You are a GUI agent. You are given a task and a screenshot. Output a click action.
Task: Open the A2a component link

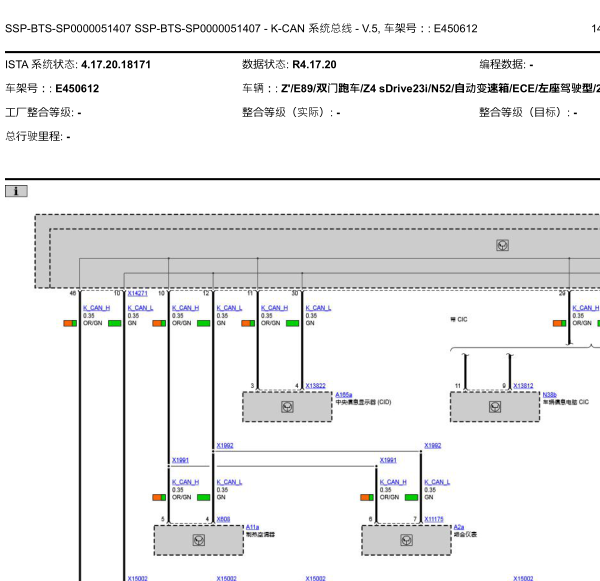coord(459,527)
